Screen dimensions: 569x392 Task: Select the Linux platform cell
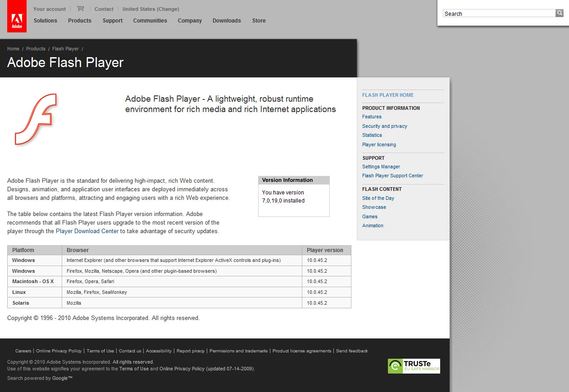pos(35,292)
